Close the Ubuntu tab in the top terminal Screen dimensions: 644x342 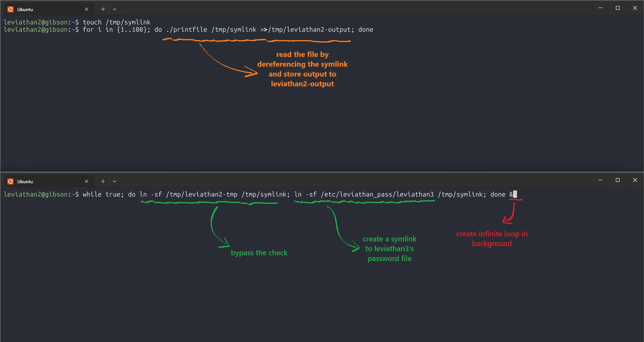86,9
